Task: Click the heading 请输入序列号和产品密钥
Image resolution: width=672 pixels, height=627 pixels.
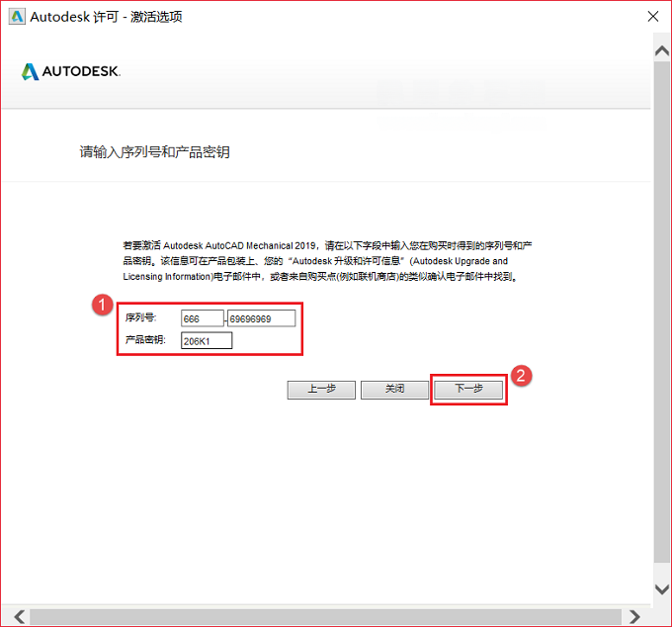Action: 155,152
